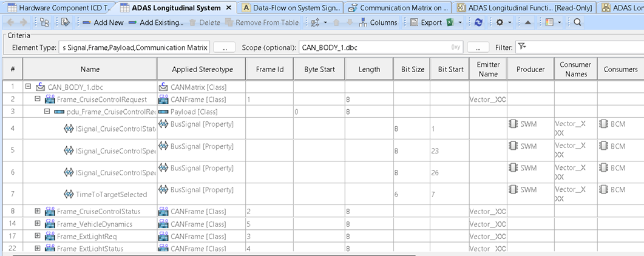Open the Columns chooser
Screen dimensions: 644x256
378,22
